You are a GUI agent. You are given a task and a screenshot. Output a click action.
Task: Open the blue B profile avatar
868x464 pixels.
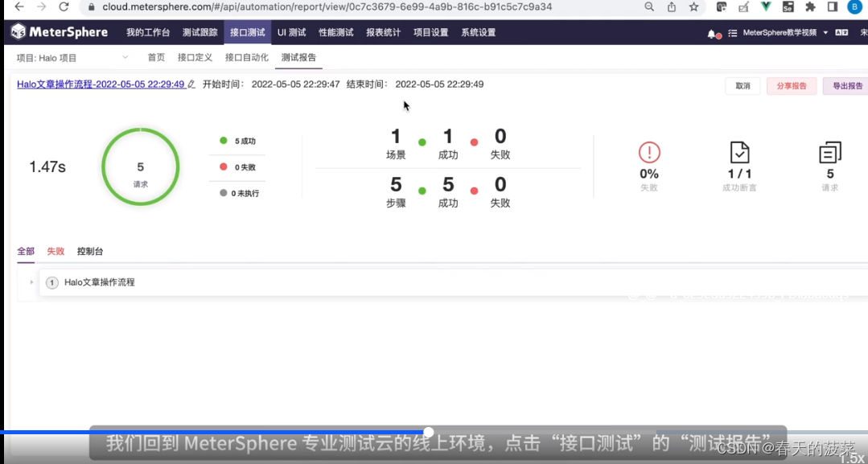click(x=854, y=6)
